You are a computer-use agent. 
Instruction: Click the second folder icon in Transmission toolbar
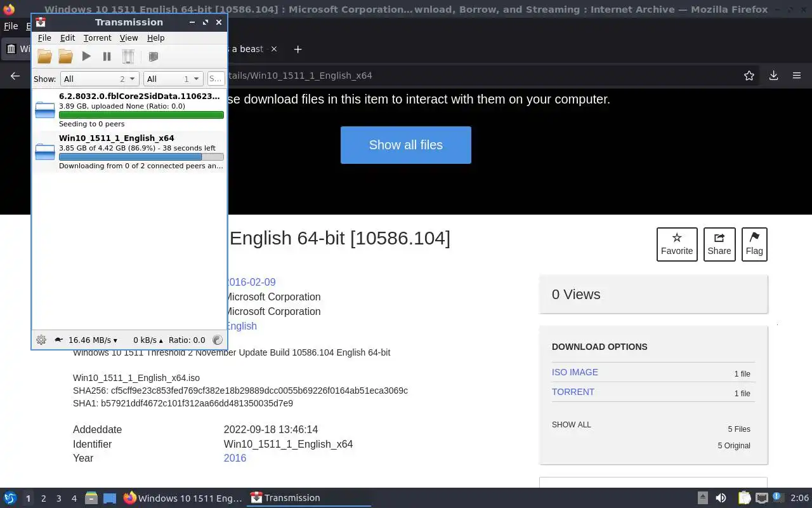point(65,57)
